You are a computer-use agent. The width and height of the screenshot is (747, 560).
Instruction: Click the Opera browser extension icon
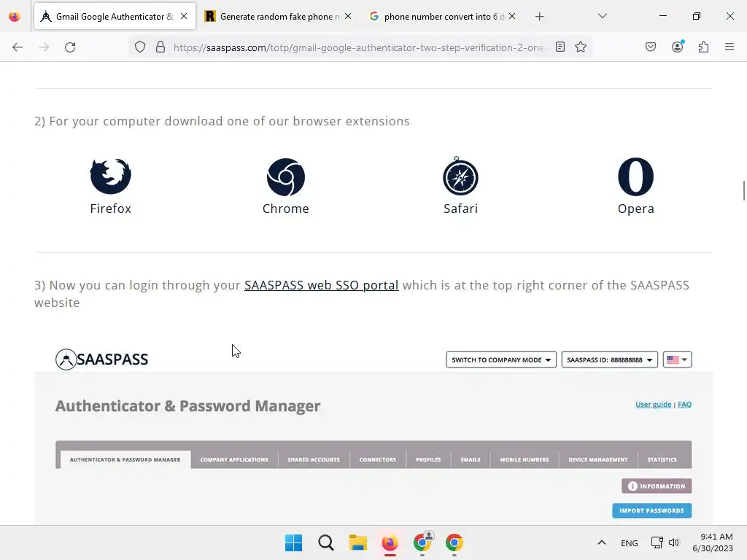click(x=635, y=176)
